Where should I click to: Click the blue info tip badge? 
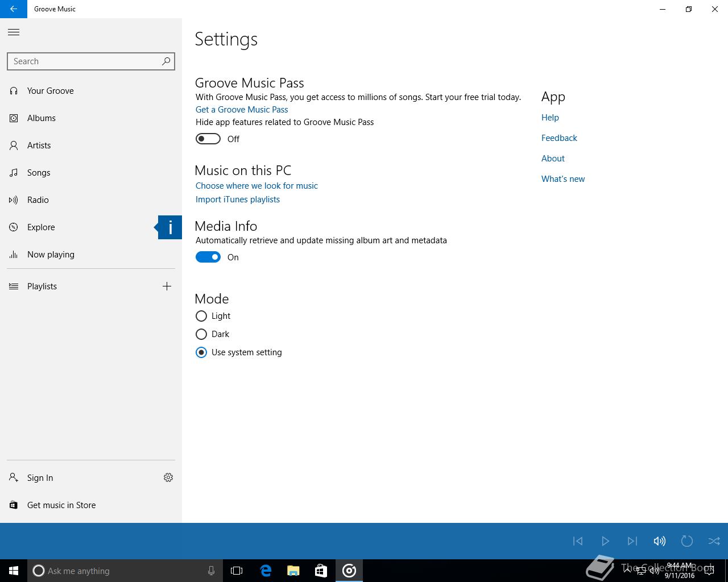point(169,227)
